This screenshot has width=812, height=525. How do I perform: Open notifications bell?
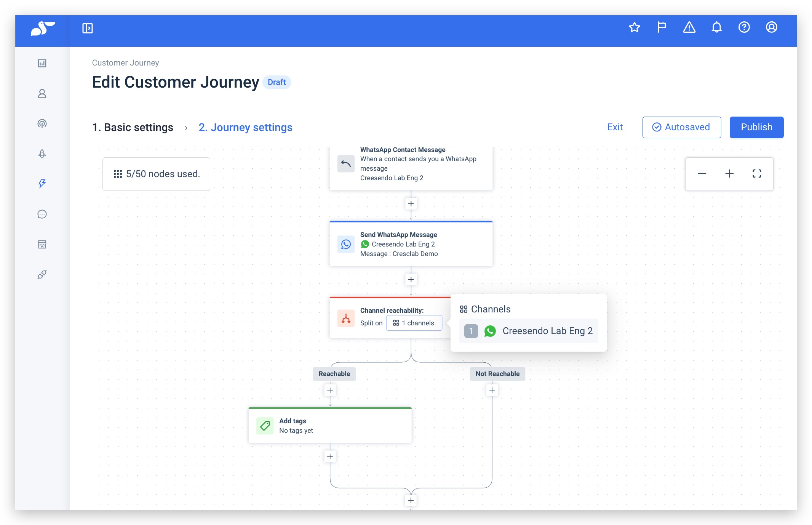click(717, 27)
